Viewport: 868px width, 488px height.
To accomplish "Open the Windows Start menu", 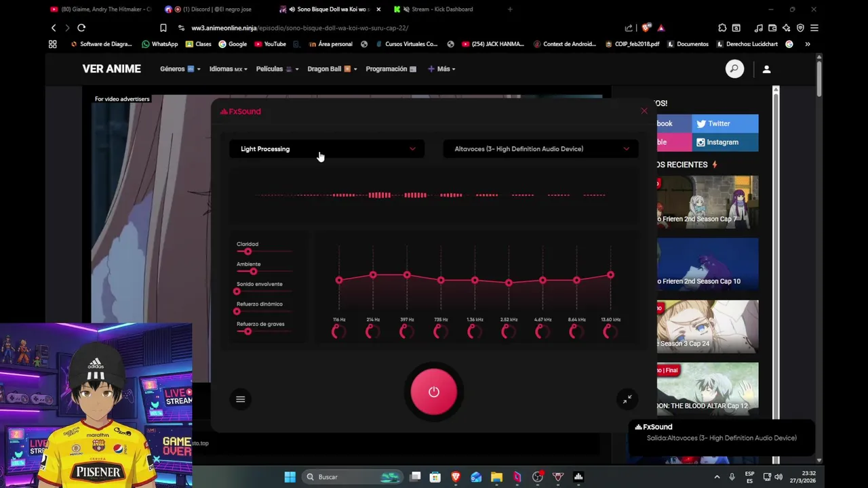I will coord(290,477).
